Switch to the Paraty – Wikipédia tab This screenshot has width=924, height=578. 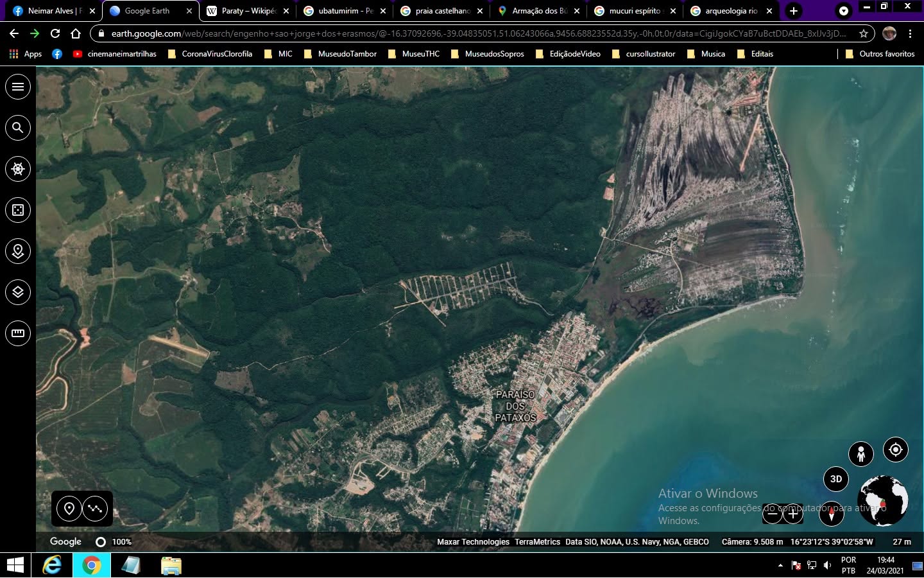tap(247, 11)
